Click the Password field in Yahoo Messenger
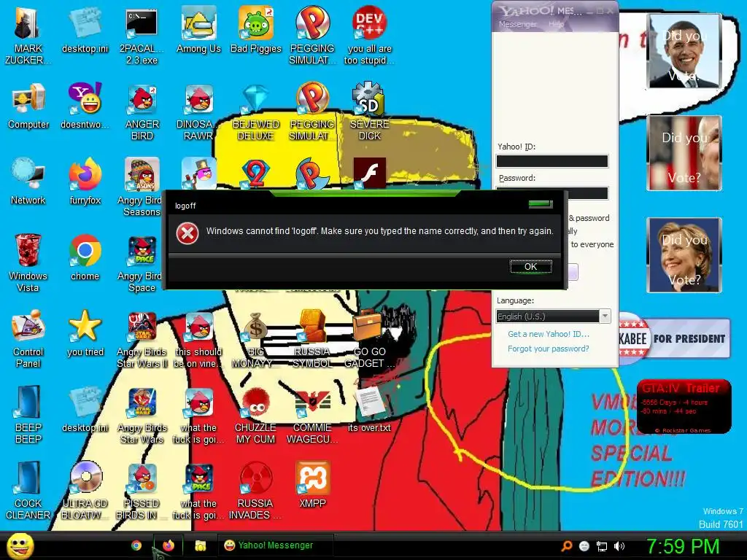Image resolution: width=747 pixels, height=560 pixels. [x=552, y=192]
